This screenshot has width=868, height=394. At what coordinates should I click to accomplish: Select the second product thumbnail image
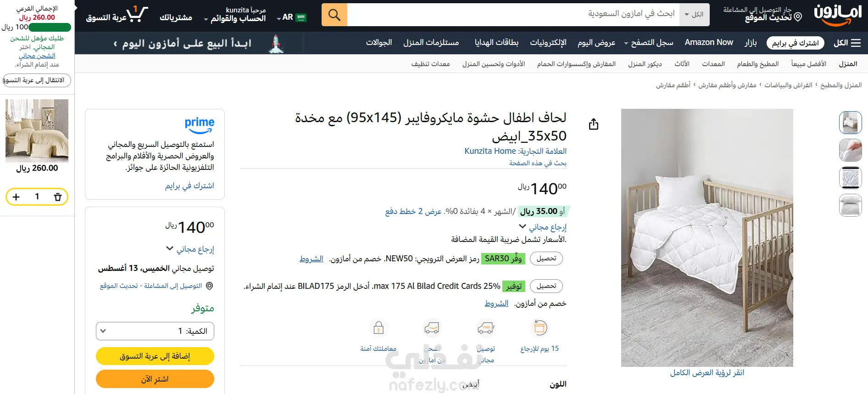coord(851,150)
